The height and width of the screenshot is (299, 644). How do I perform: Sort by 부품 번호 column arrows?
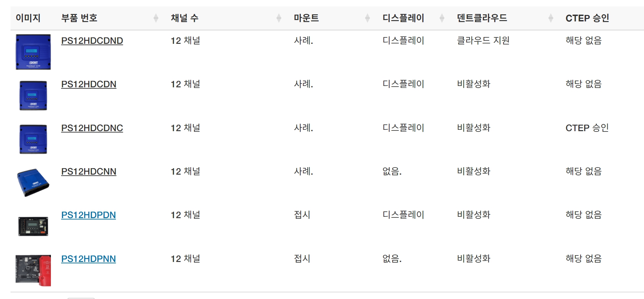[x=156, y=18]
